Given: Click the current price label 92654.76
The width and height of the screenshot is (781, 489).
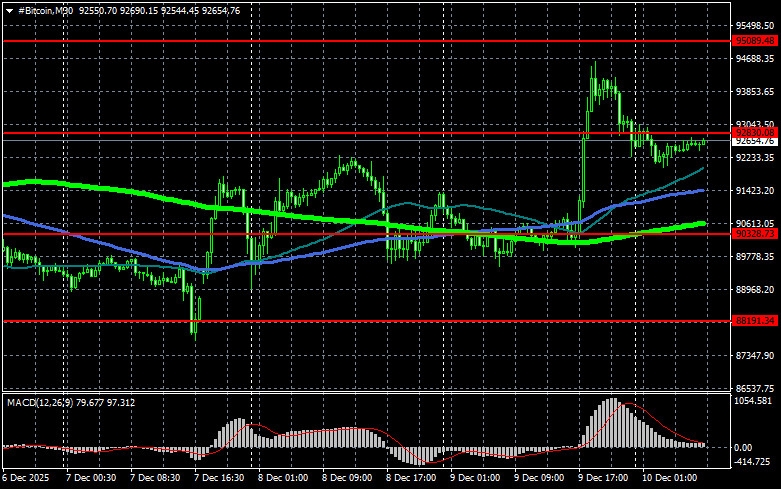Looking at the screenshot, I should point(755,141).
